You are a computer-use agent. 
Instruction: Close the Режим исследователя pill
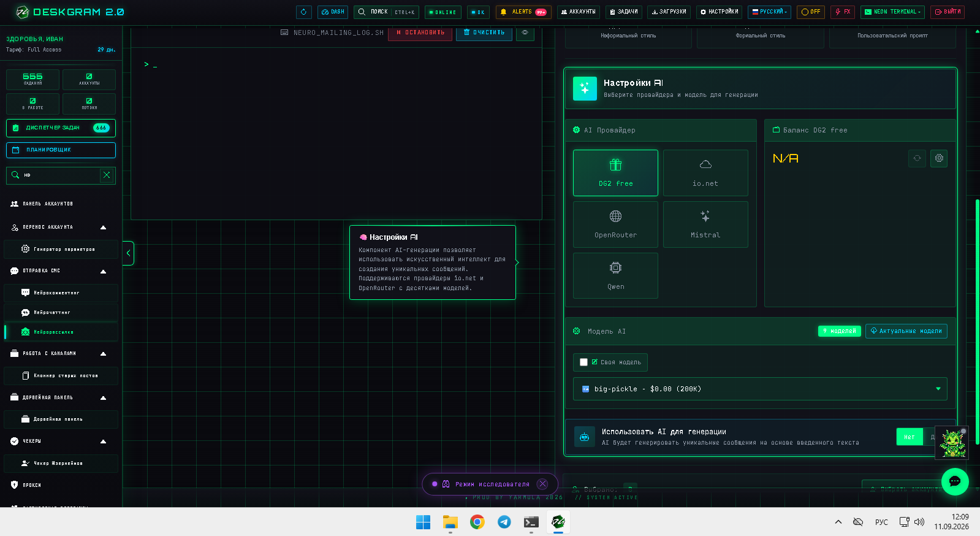(542, 484)
